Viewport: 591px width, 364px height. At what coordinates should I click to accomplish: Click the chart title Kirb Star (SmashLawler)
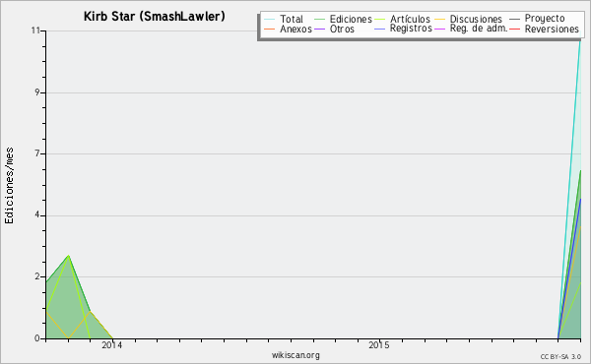(x=155, y=17)
